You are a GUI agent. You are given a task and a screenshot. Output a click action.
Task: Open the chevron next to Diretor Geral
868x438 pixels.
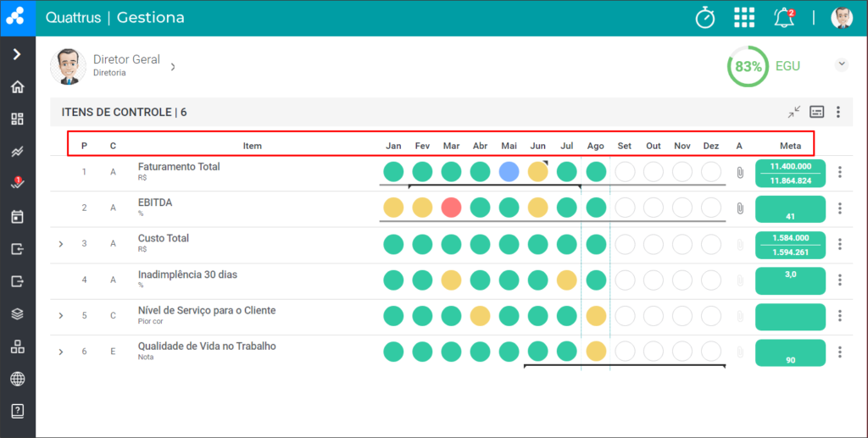pyautogui.click(x=173, y=66)
